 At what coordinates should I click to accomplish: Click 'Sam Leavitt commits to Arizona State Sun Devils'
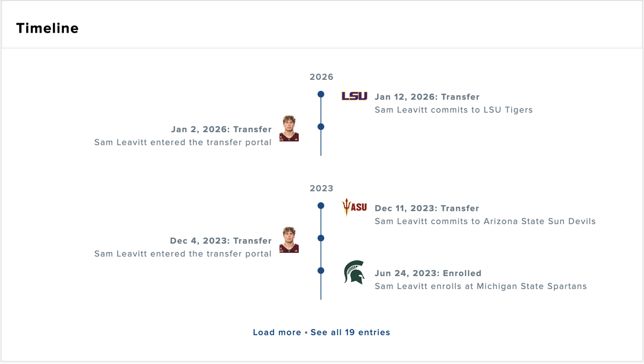485,221
